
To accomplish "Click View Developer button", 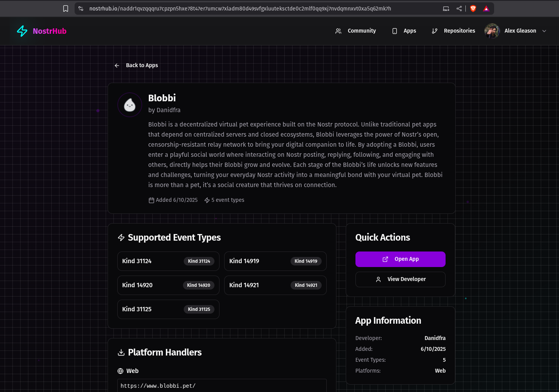I will (x=401, y=279).
